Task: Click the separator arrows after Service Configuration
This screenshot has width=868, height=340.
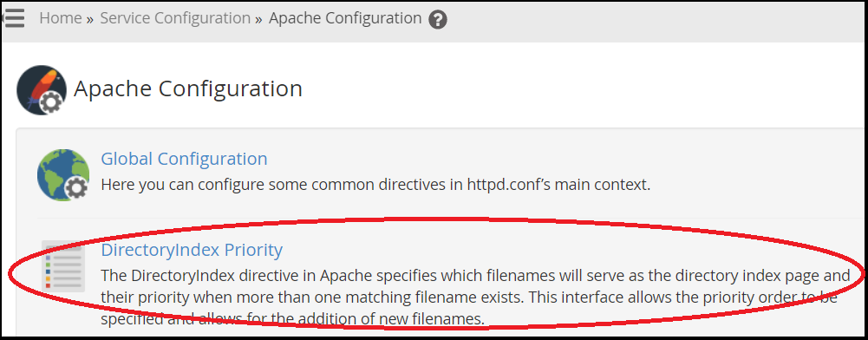Action: [x=258, y=20]
